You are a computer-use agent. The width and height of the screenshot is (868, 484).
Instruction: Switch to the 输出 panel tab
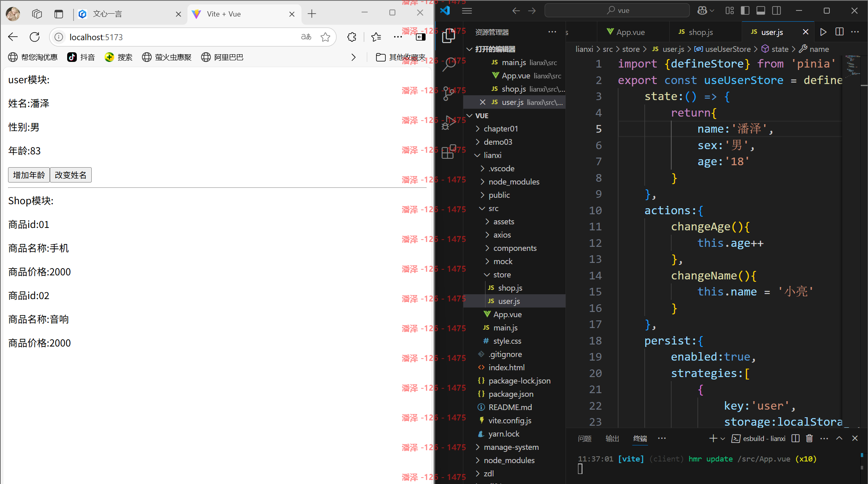point(612,439)
